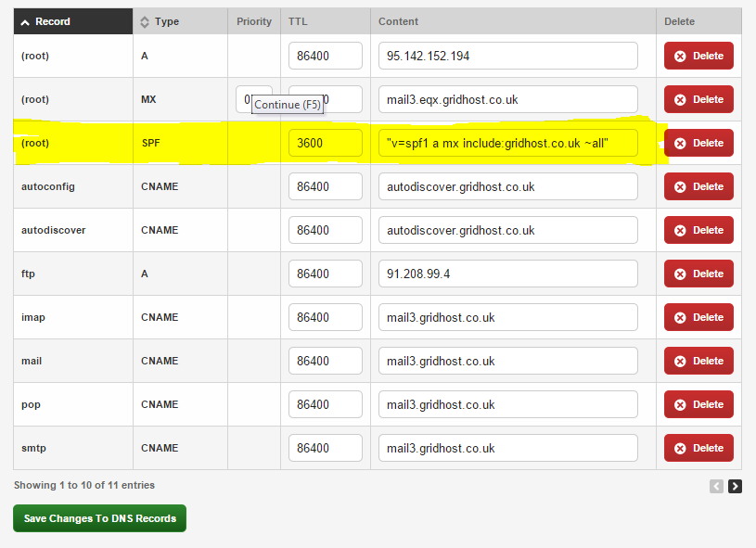Go to previous page of entries
Screen dimensions: 756x548
[716, 486]
